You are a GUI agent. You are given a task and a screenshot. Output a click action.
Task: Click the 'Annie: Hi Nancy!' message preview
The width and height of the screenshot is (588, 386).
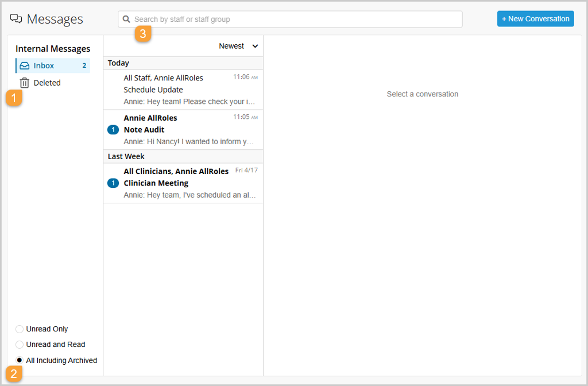point(188,142)
